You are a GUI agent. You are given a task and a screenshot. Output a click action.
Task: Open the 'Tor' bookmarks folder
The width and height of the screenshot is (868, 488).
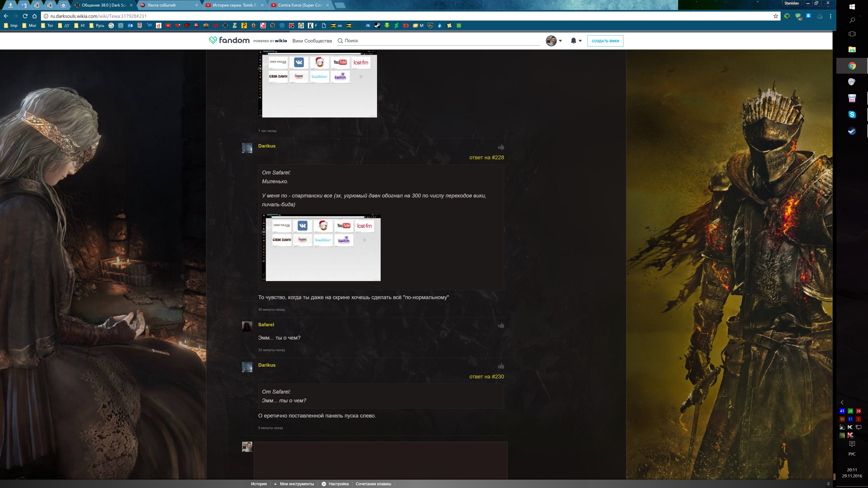(47, 26)
